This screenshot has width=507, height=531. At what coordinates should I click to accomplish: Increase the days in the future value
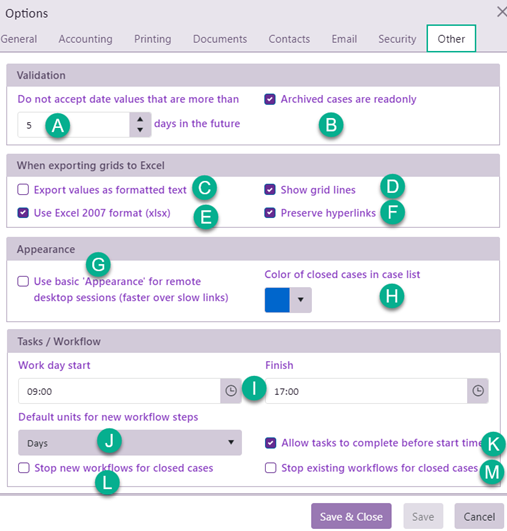tap(140, 119)
